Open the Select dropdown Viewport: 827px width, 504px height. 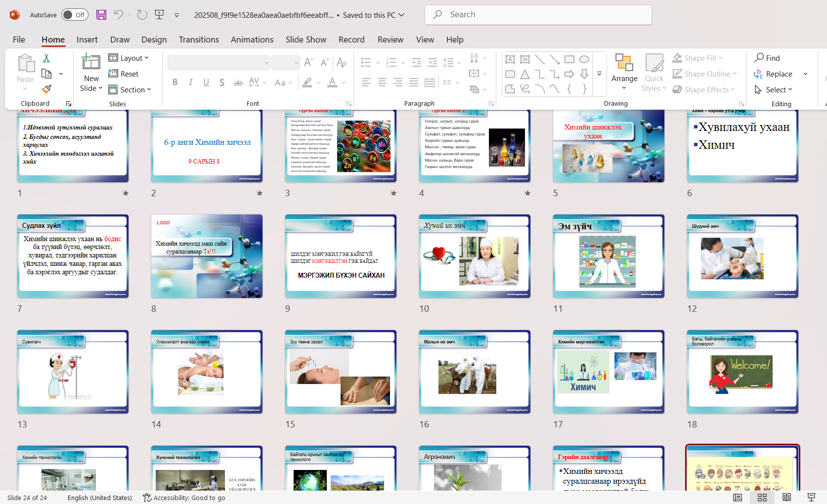point(773,89)
